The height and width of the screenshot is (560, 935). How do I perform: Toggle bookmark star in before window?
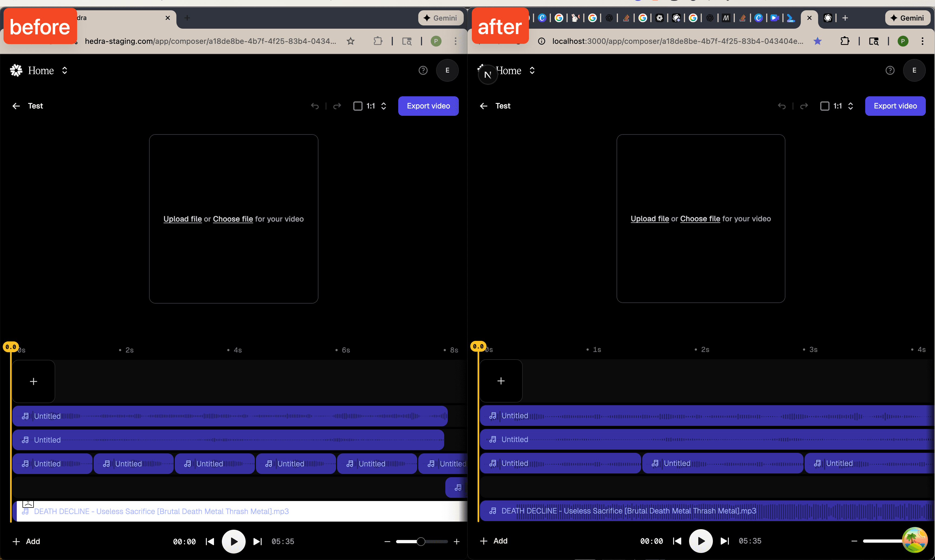pyautogui.click(x=351, y=41)
